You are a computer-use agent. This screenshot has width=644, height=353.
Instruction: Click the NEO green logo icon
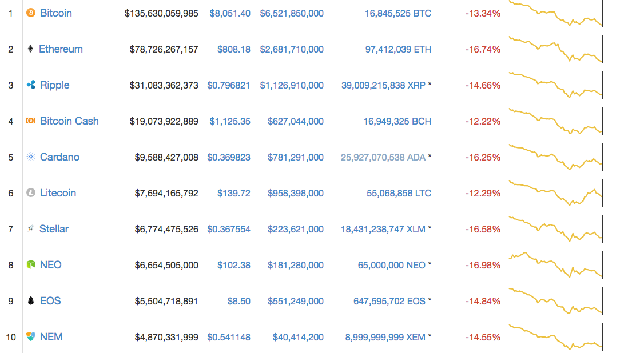tap(31, 265)
